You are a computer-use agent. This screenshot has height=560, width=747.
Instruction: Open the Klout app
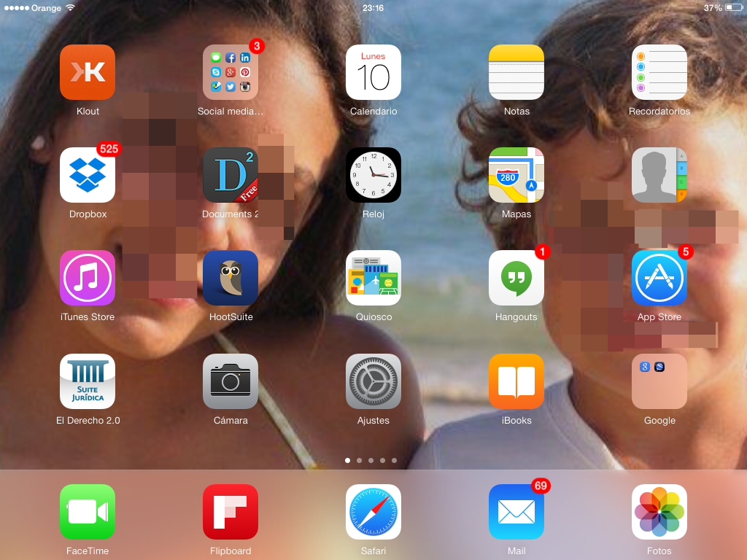coord(88,72)
